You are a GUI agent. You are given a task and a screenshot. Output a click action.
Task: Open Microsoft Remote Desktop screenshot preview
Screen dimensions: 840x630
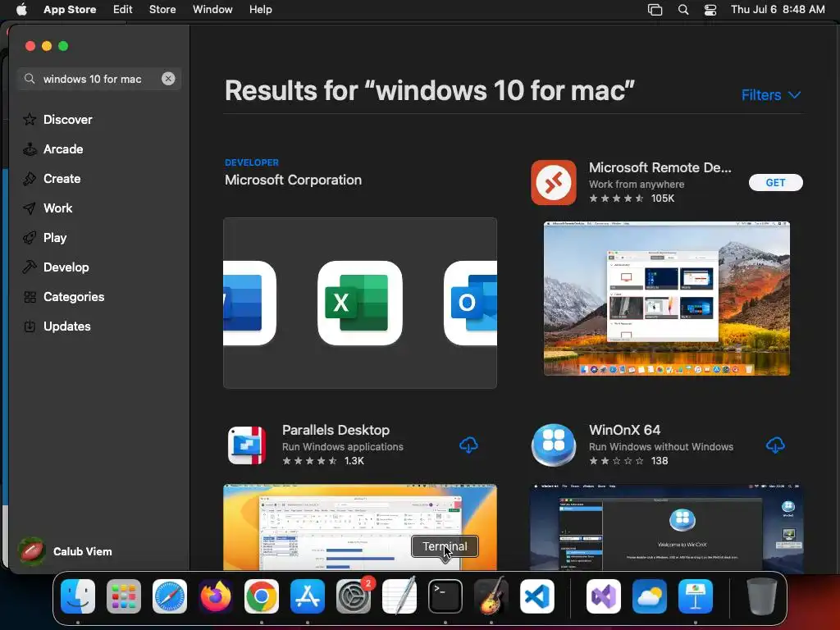pyautogui.click(x=666, y=299)
